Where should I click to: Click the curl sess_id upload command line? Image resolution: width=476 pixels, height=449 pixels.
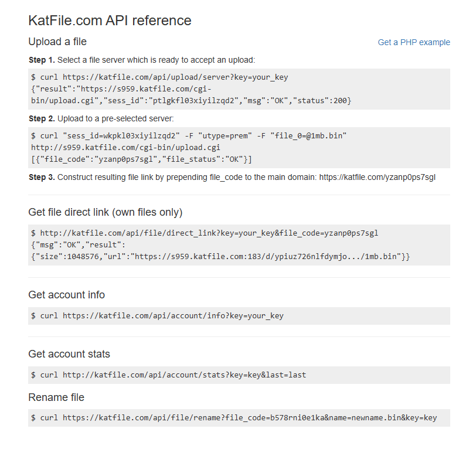(x=189, y=135)
